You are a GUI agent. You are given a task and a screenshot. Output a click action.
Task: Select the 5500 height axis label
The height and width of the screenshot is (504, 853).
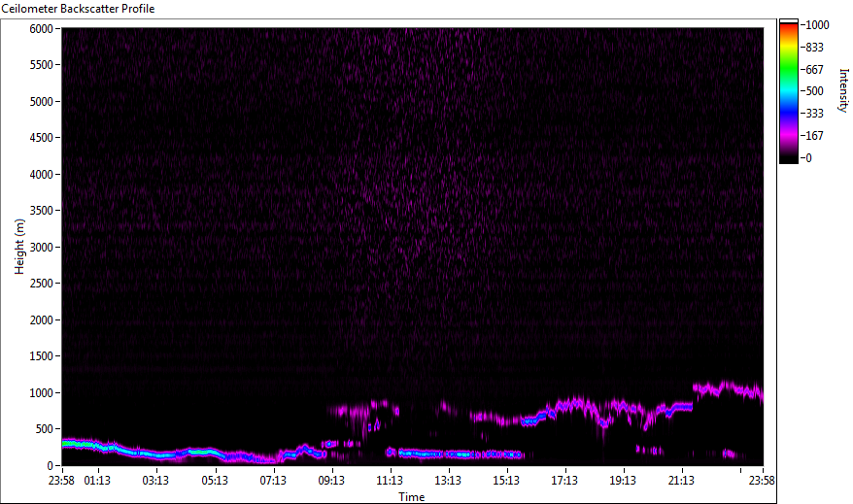click(42, 65)
